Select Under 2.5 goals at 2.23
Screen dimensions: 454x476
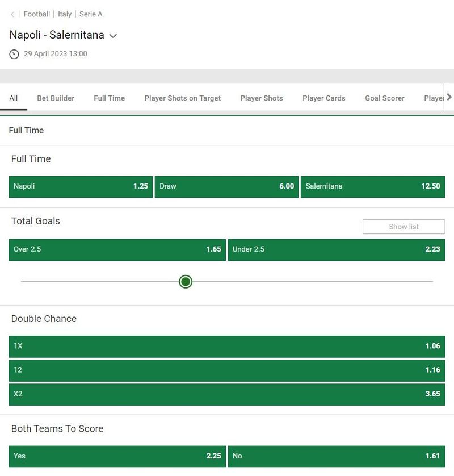[337, 250]
